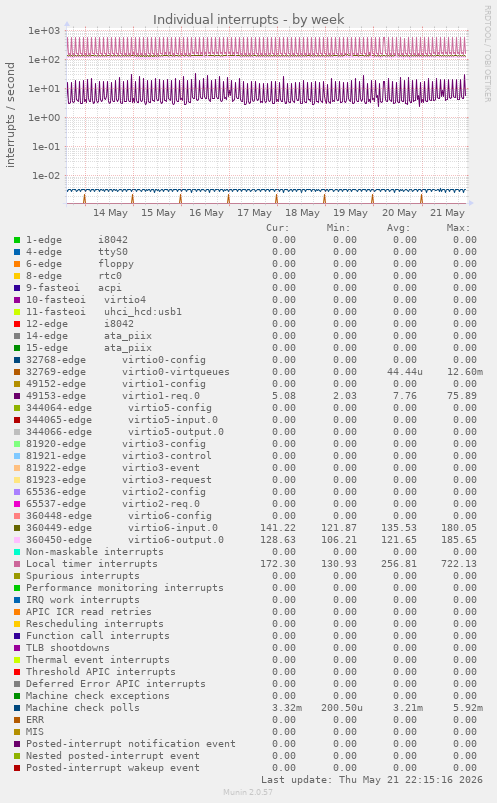Click the 17 May date label on x-axis
This screenshot has width=497, height=803.
click(x=254, y=213)
